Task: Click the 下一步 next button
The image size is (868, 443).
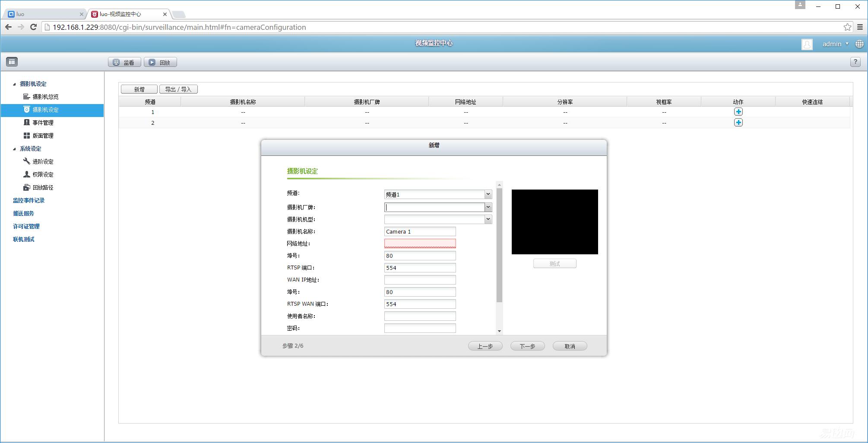Action: click(x=527, y=346)
